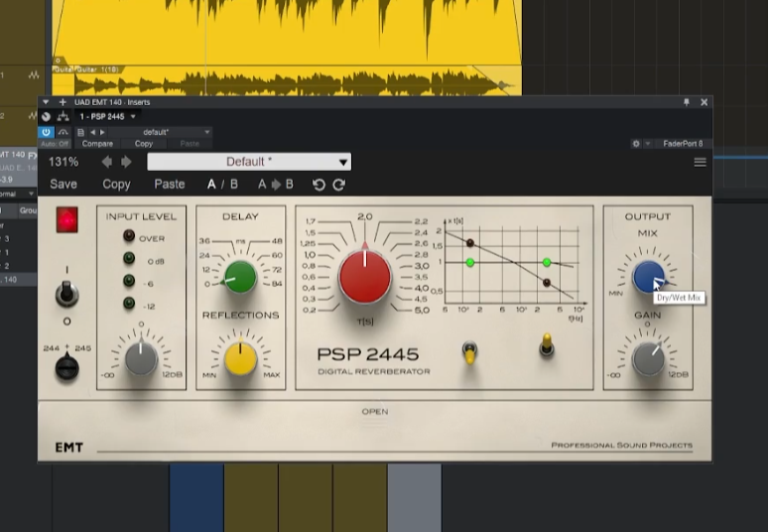
Task: Click left green EQ graph point
Action: (470, 263)
